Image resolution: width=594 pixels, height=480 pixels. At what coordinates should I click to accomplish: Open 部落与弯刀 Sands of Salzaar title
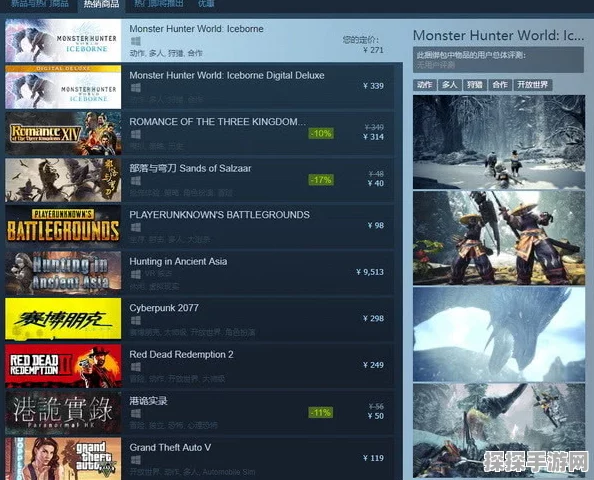[190, 169]
